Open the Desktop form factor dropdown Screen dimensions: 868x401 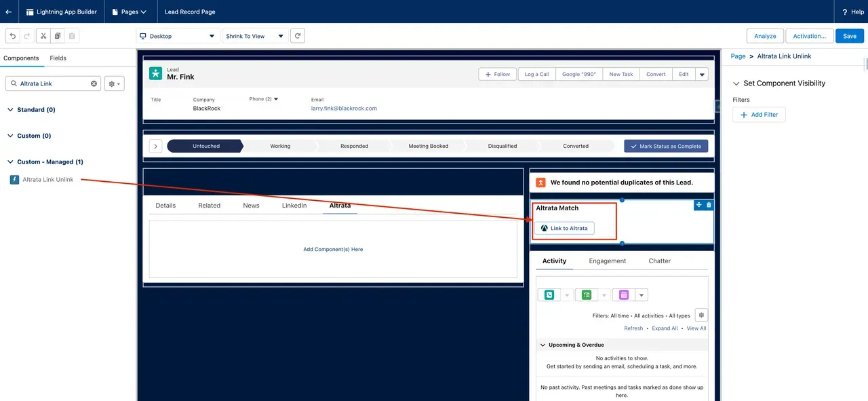click(x=178, y=36)
